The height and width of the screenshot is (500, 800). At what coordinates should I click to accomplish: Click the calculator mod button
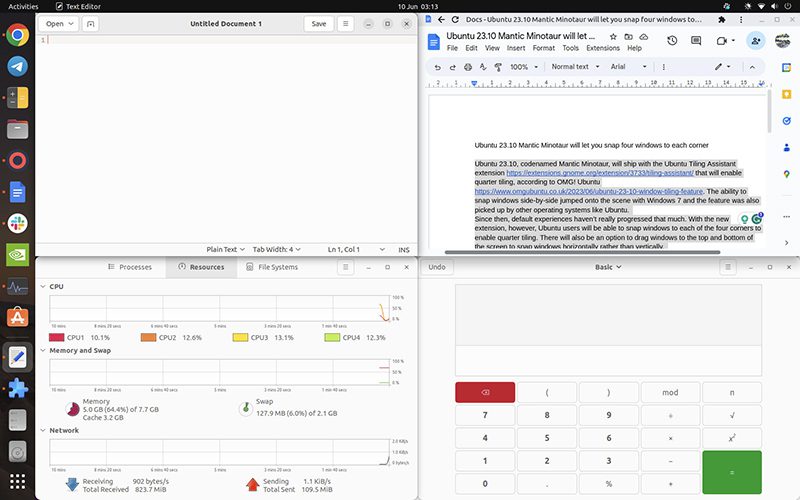click(x=670, y=392)
